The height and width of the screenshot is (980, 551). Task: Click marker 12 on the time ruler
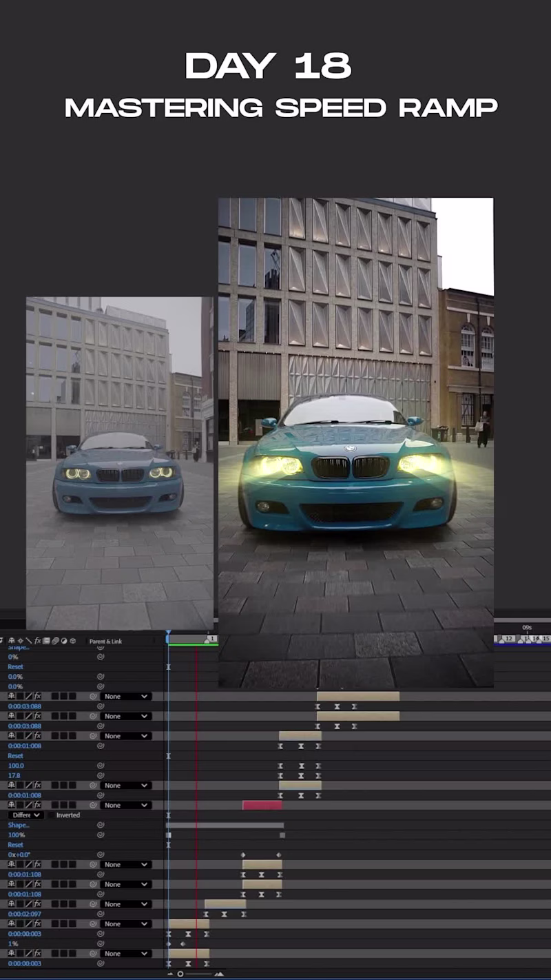click(x=508, y=639)
